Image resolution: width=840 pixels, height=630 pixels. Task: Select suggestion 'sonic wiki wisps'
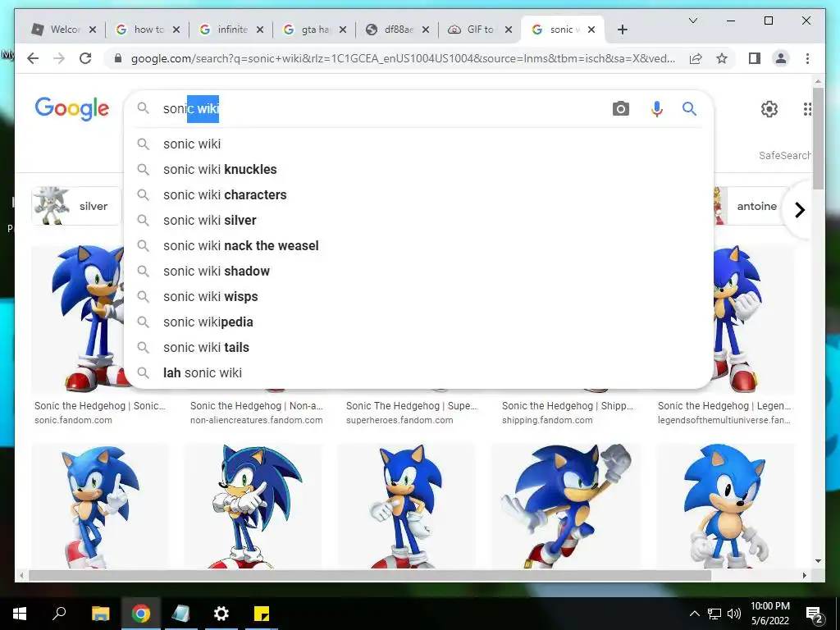(418, 297)
